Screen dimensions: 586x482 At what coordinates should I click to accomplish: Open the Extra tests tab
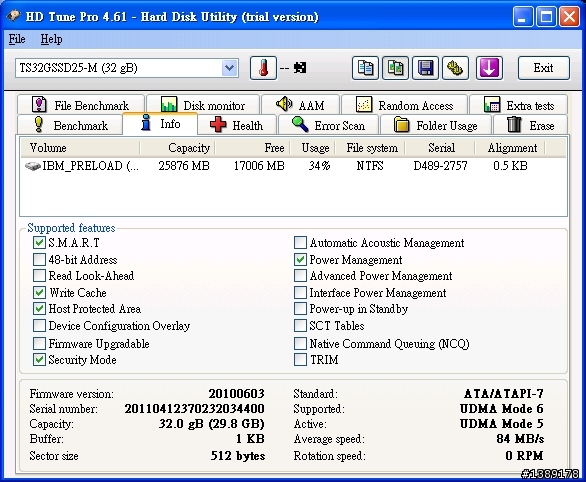(x=518, y=105)
